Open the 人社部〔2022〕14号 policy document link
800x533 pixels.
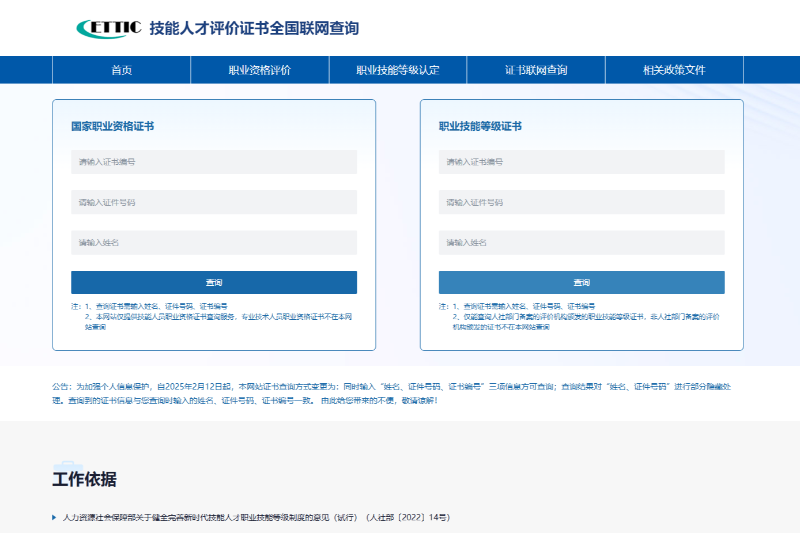point(256,517)
